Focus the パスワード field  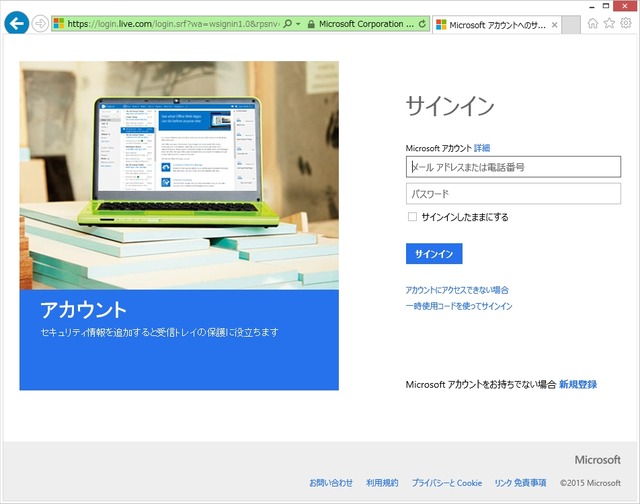(x=513, y=193)
